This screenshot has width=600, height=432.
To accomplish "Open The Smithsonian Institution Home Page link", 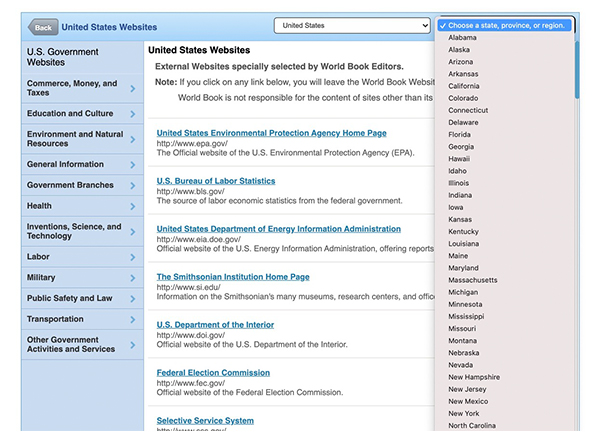I will (x=233, y=277).
